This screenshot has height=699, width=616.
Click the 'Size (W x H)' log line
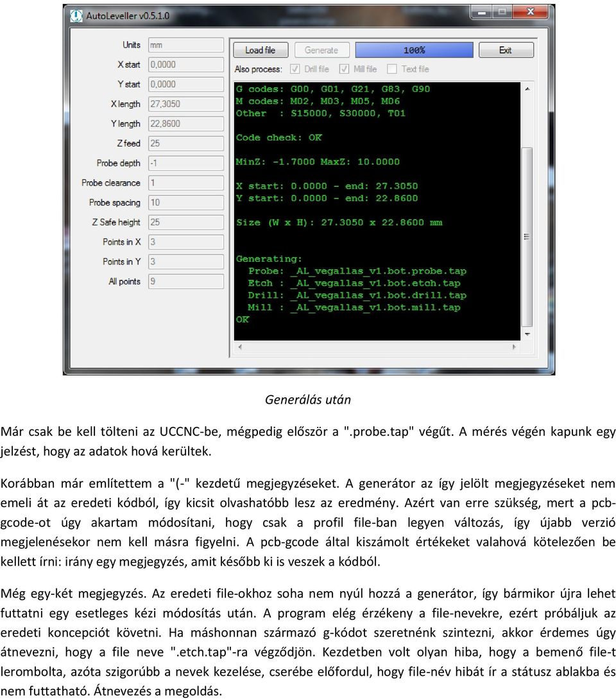pos(339,223)
